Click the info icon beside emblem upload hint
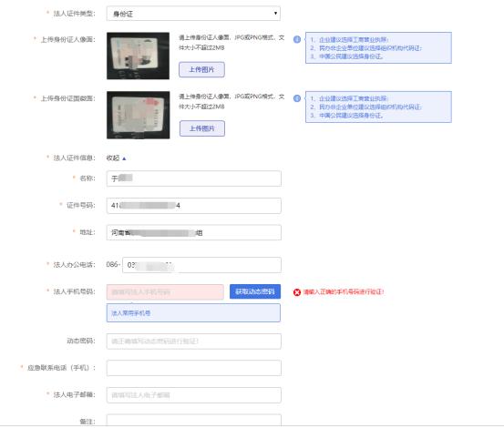Viewport: 504px width, 428px height. click(297, 98)
